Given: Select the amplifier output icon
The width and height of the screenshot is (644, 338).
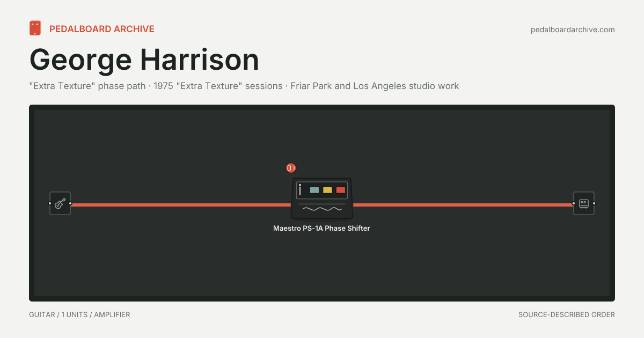Looking at the screenshot, I should pos(584,203).
